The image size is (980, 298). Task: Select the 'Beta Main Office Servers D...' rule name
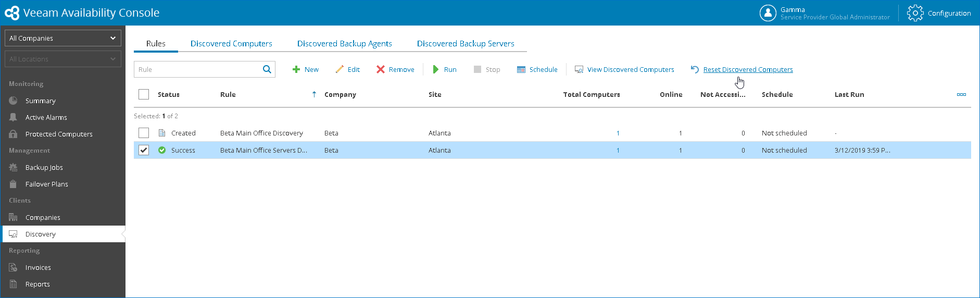click(263, 150)
